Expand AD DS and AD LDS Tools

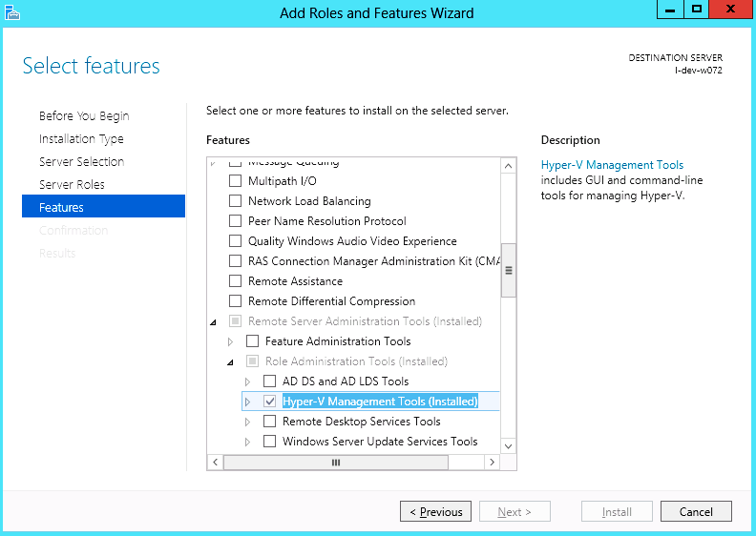pos(247,381)
